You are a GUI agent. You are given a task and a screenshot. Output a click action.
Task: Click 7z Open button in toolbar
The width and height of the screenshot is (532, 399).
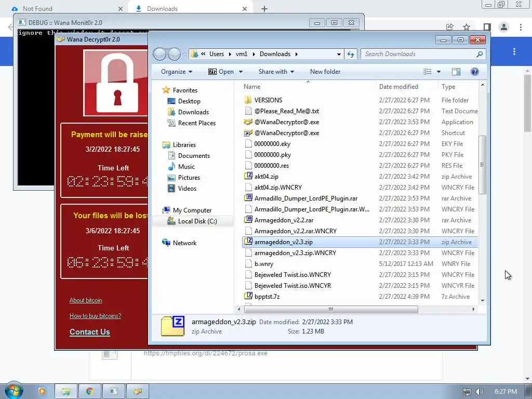tap(221, 72)
